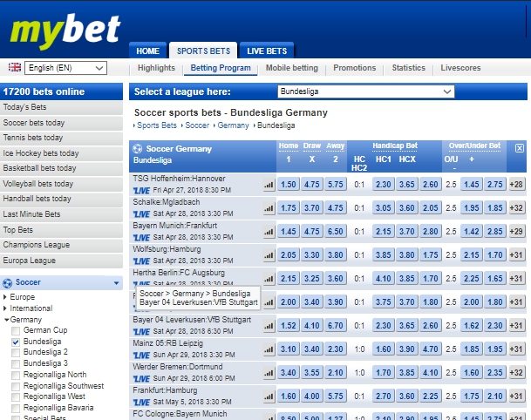Uncheck the Bundesliga checkbox

[x=16, y=342]
